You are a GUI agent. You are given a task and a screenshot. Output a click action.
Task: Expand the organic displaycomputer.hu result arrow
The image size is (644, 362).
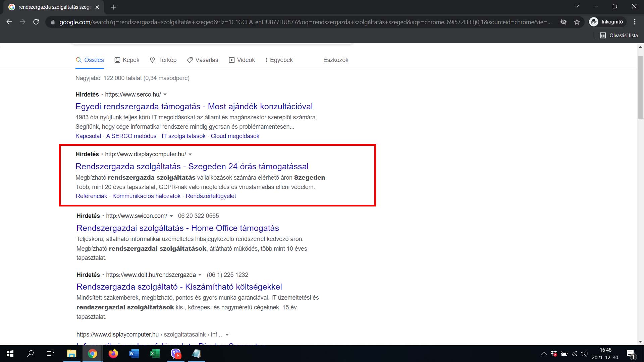pos(227,335)
